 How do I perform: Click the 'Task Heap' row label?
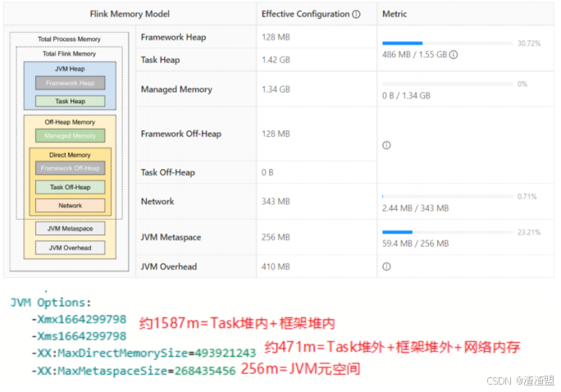(x=160, y=60)
